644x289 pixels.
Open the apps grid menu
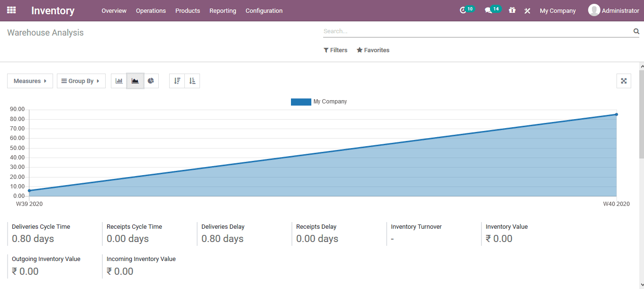tap(11, 10)
